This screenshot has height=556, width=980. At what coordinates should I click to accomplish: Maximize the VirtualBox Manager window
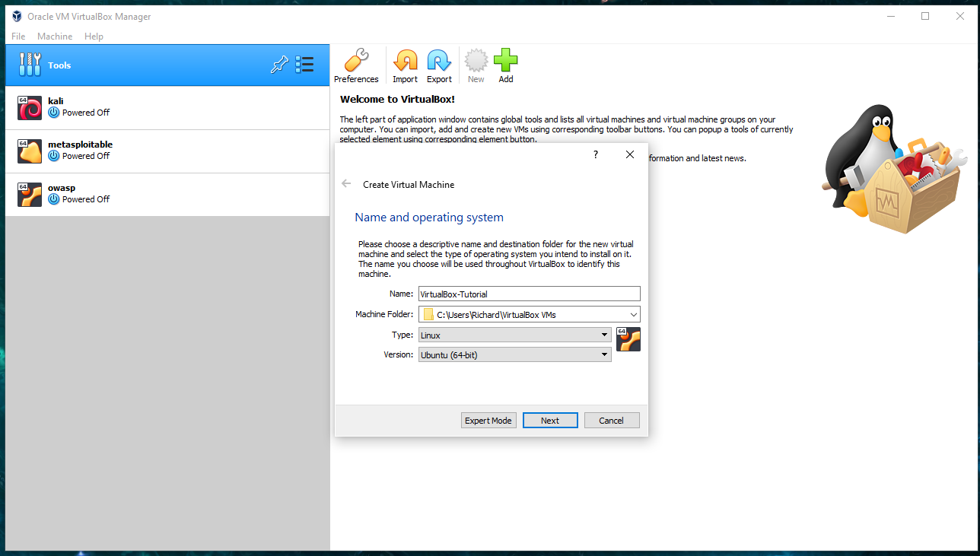click(x=925, y=16)
